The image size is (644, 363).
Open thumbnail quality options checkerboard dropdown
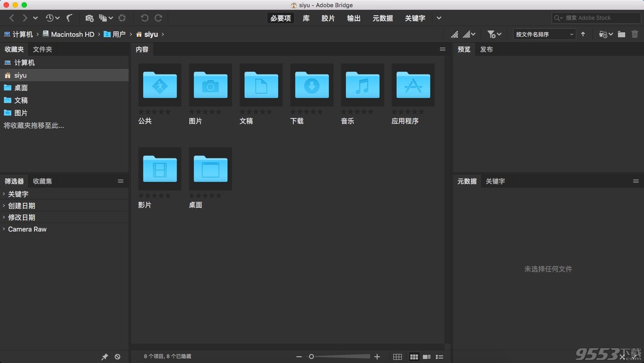[x=469, y=34]
